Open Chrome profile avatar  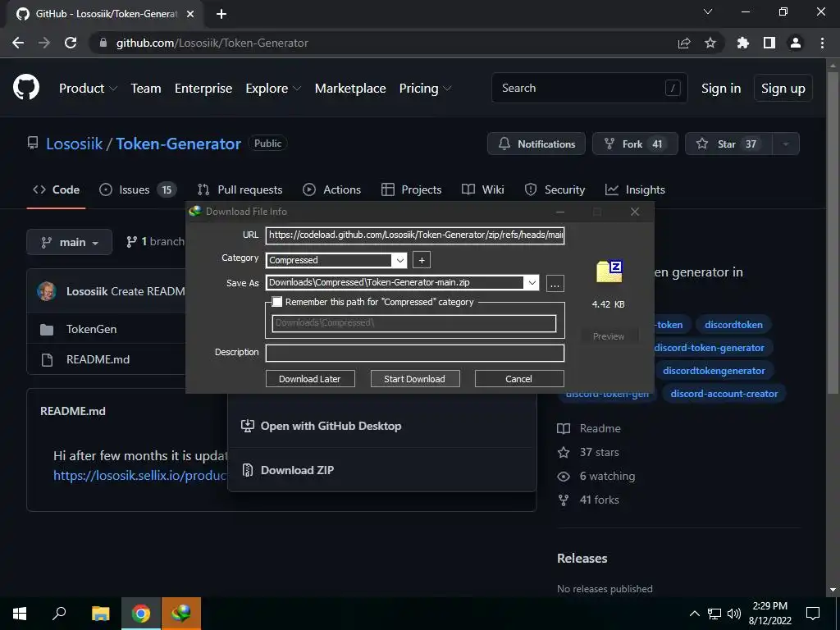(796, 43)
